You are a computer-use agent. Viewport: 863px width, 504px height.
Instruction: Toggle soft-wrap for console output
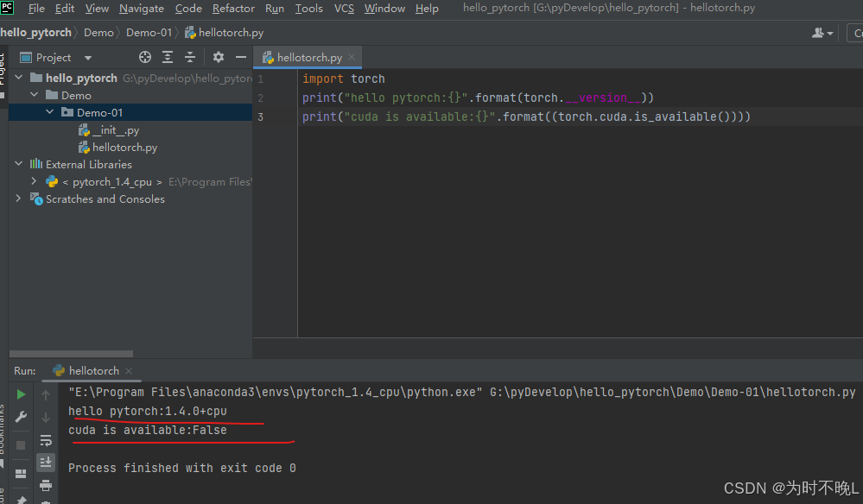[x=45, y=442]
